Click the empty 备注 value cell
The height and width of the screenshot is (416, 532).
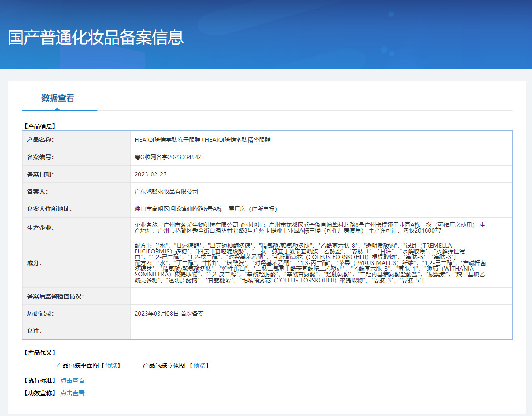321,331
